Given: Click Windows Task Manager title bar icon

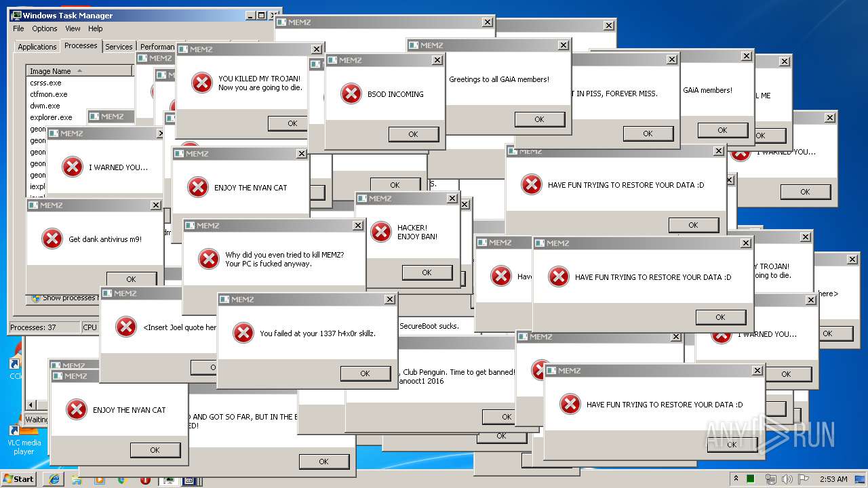Looking at the screenshot, I should pos(16,15).
